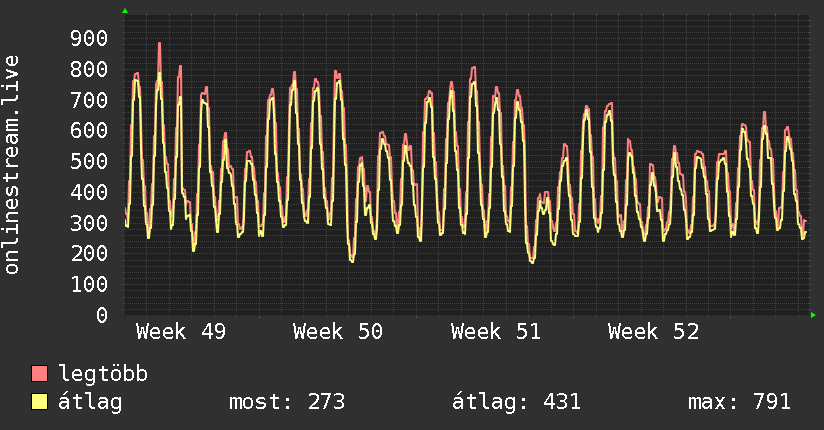Click the legtöbb legend label text
824x430 pixels.
tap(104, 375)
